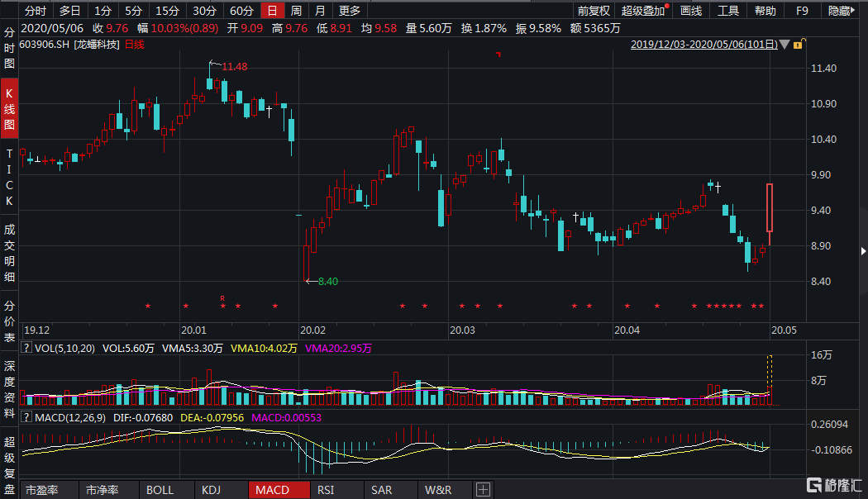This screenshot has width=868, height=499.
Task: Select the 60分 period tab
Action: [241, 11]
